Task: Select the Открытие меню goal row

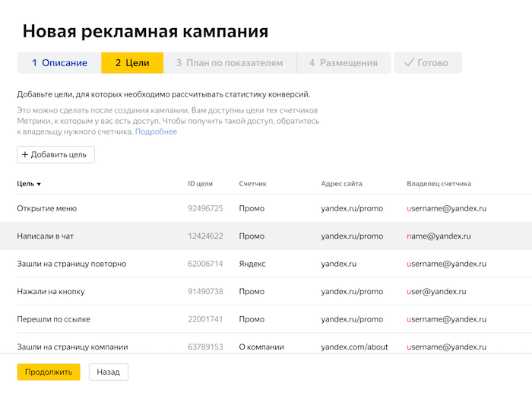Action: coord(47,208)
